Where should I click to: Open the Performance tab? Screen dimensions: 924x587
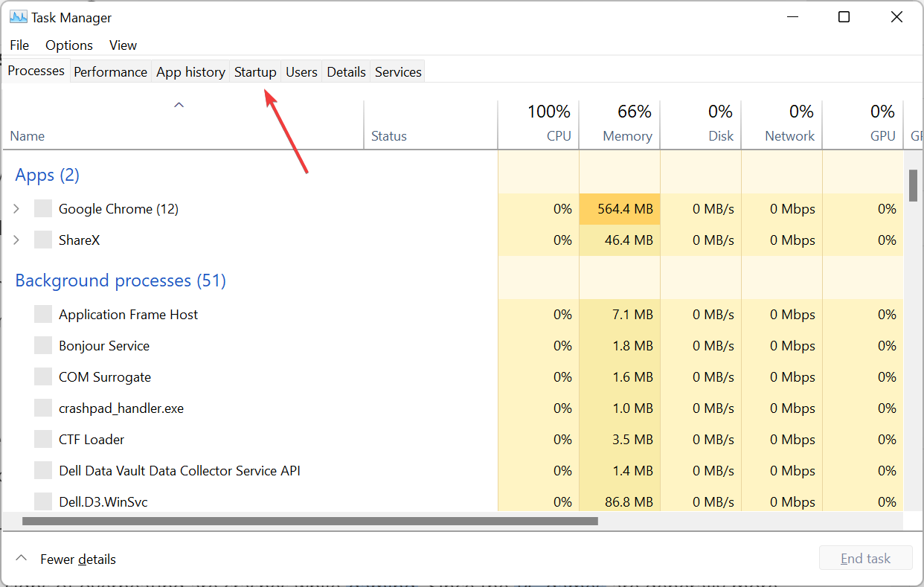[x=110, y=71]
